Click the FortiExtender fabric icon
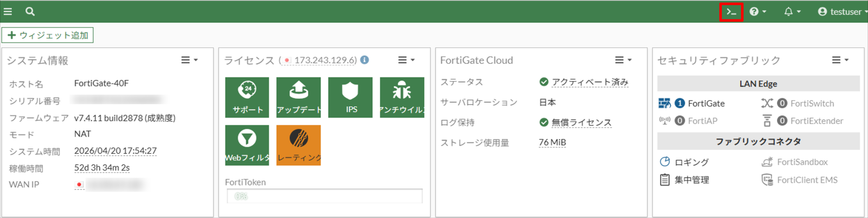 click(x=767, y=121)
